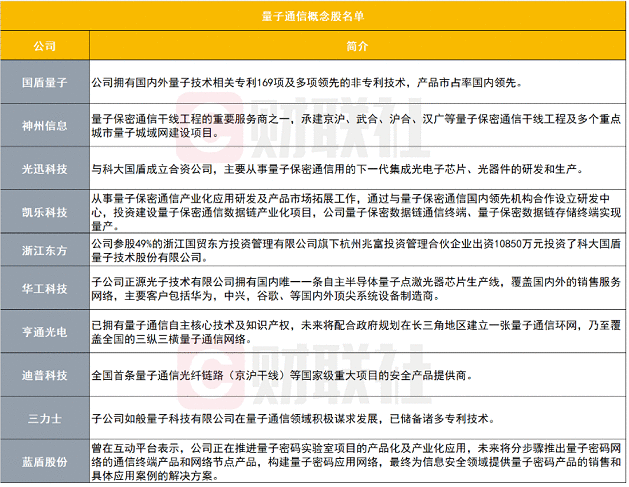This screenshot has width=629, height=487.
Task: Click the description starting 量子保密通信干线工程的重要服务商
Action: (356, 126)
